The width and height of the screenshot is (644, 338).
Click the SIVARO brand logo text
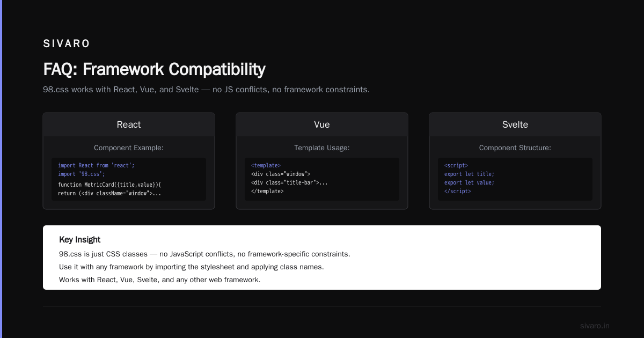click(x=67, y=43)
